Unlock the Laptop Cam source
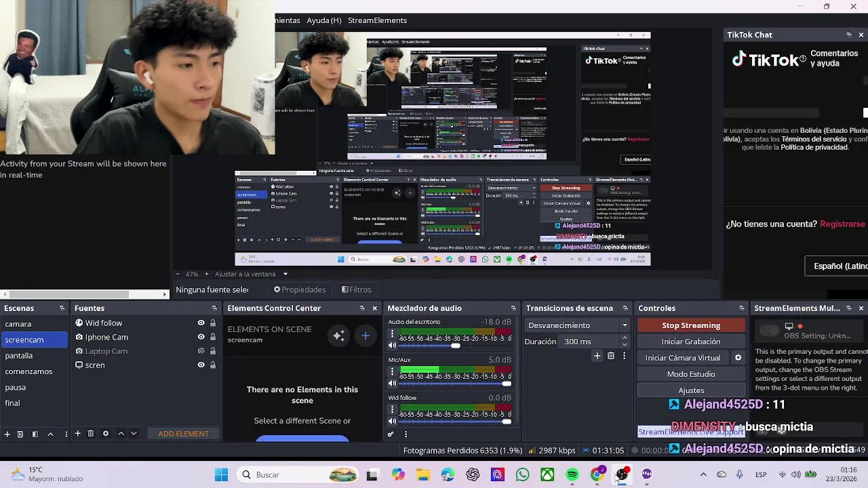This screenshot has height=488, width=868. click(213, 351)
